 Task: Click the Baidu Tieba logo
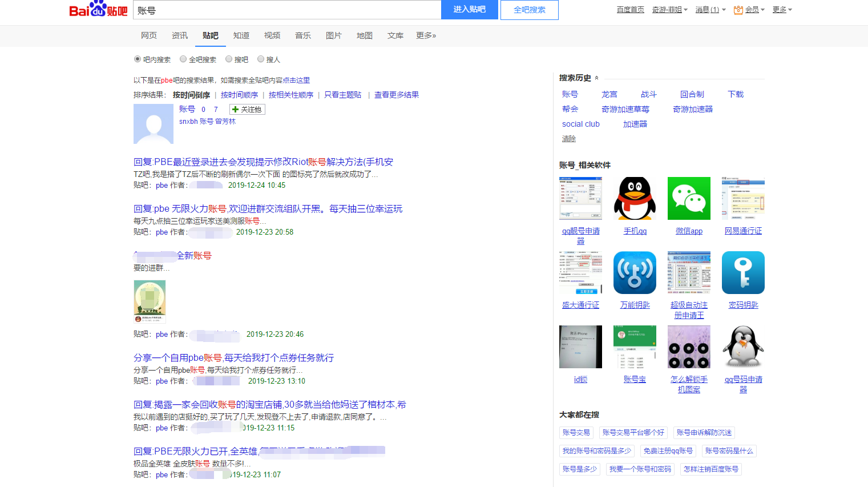[x=98, y=10]
